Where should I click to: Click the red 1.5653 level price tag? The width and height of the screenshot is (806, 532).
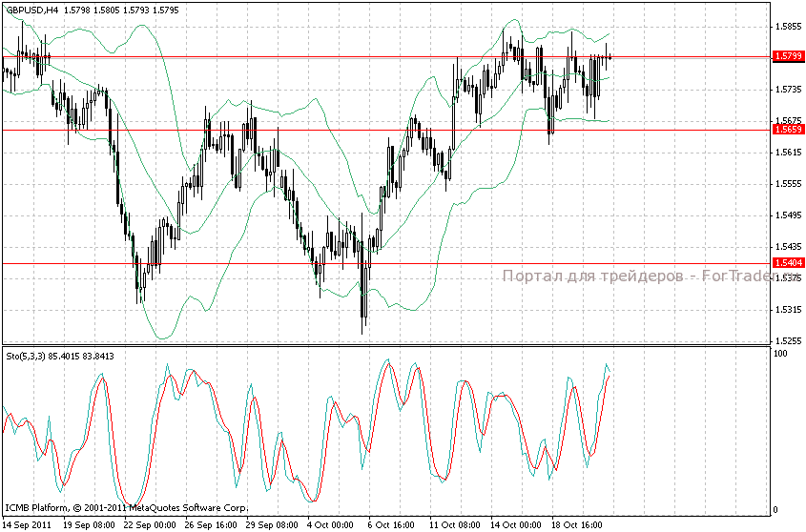point(787,129)
